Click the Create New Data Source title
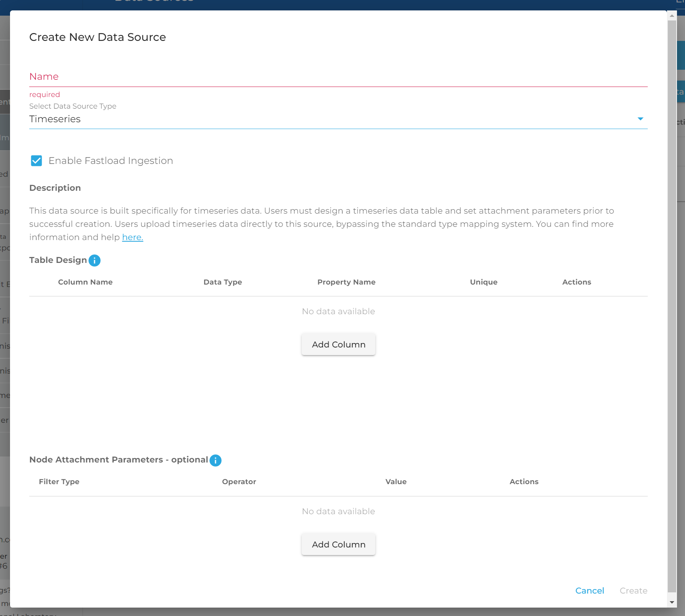 98,37
